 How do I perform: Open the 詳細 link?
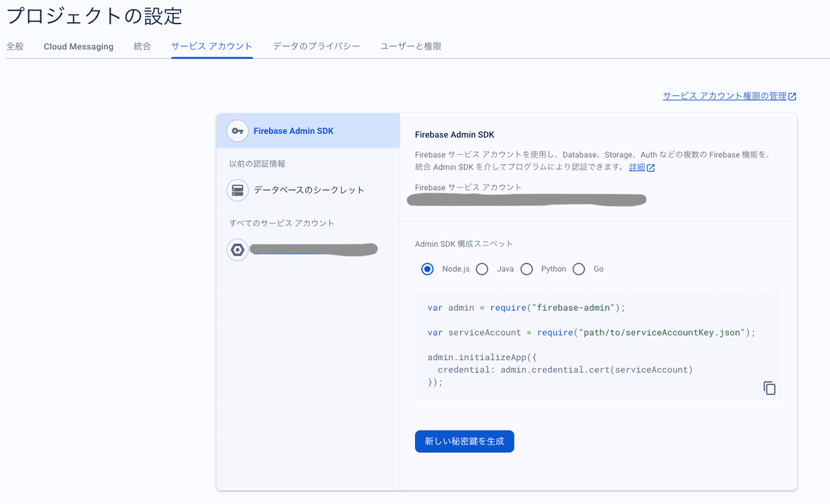click(637, 167)
